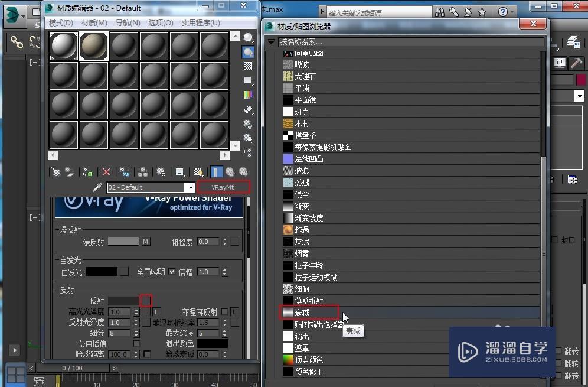Click 自发光 black color swatch

click(102, 271)
